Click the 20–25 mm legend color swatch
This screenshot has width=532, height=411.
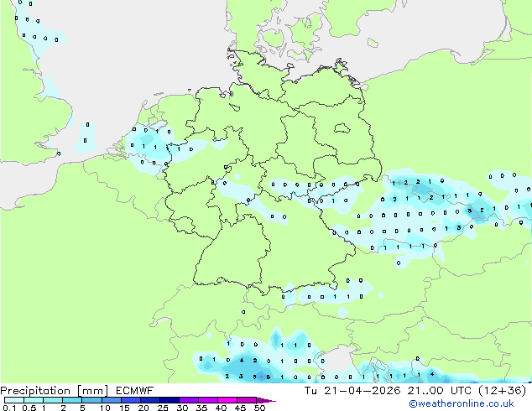tap(149, 400)
